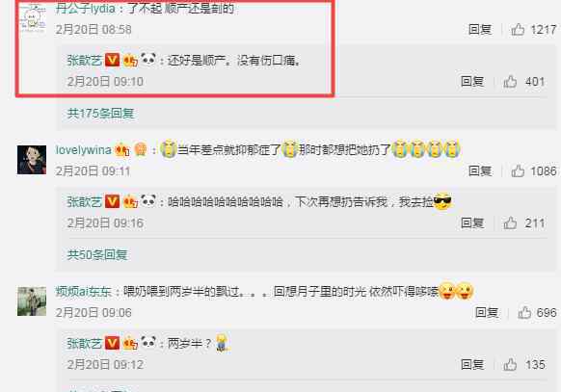Reply to 张歆艺's 09:16 response via 回复

point(472,223)
